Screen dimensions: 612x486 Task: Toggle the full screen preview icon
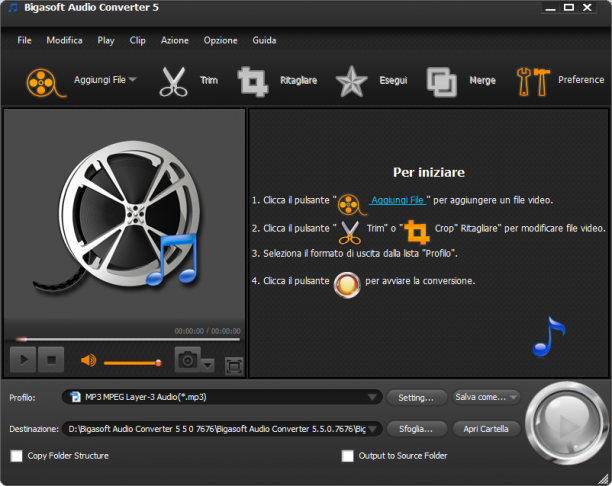[234, 366]
